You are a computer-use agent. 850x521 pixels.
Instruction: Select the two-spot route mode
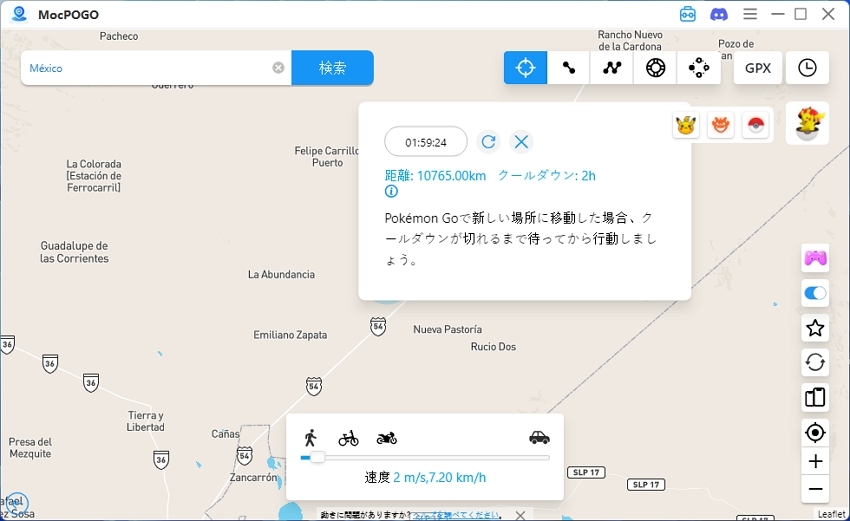point(569,68)
